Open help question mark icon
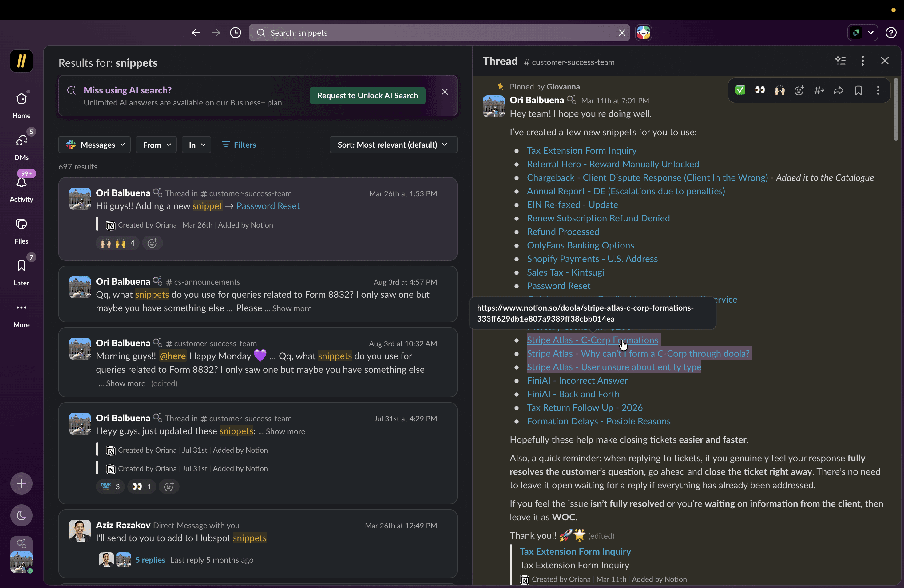904x588 pixels. (x=891, y=33)
